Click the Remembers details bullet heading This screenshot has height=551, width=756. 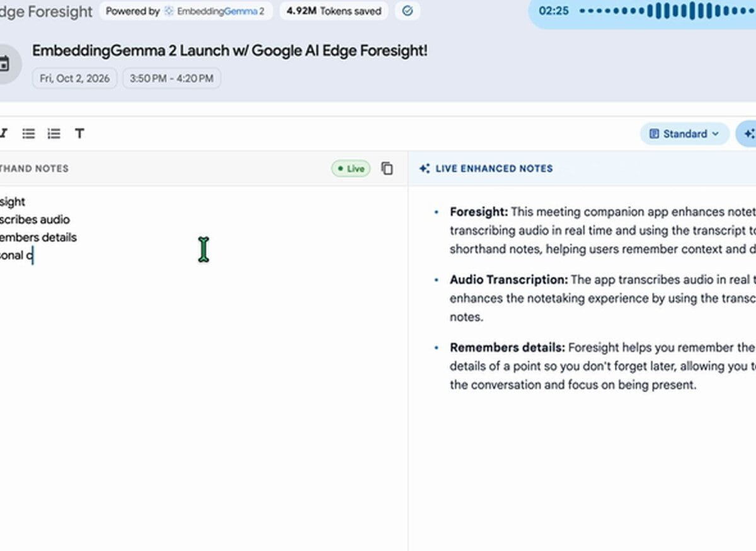507,347
